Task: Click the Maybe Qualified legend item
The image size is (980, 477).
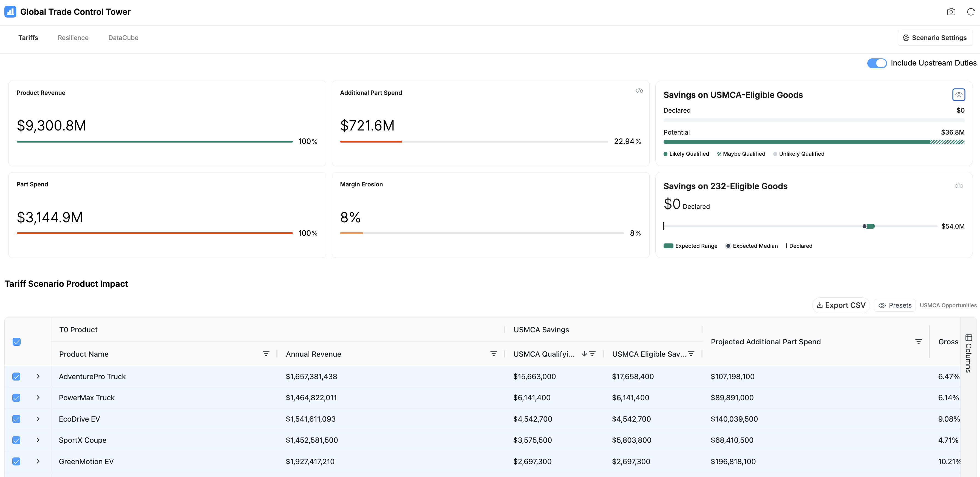Action: pyautogui.click(x=741, y=154)
